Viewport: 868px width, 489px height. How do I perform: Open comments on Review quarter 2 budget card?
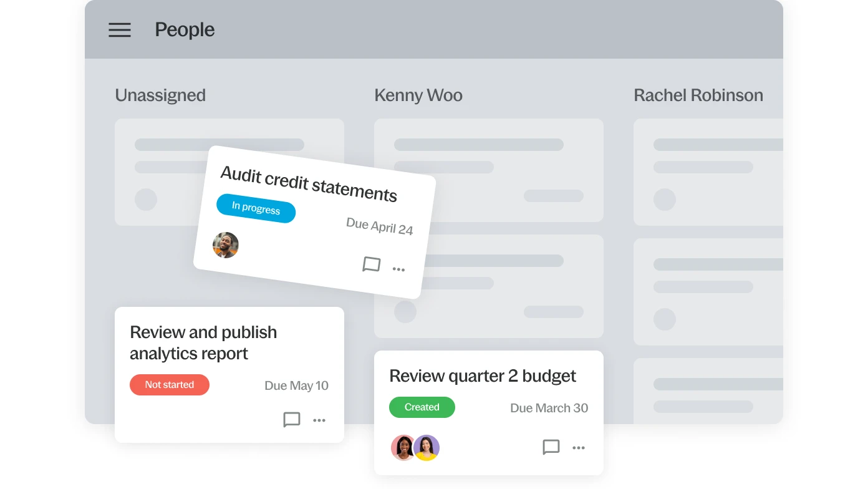click(x=551, y=447)
